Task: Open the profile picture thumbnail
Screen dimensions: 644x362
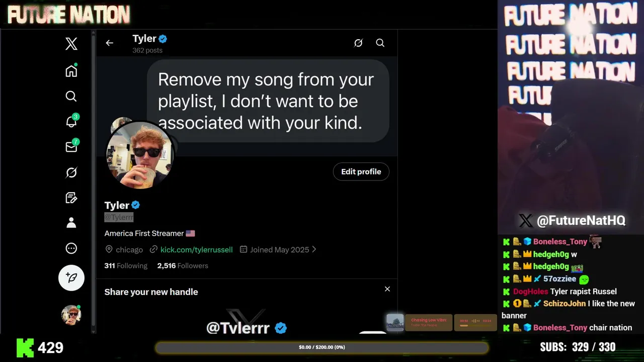Action: [x=139, y=155]
